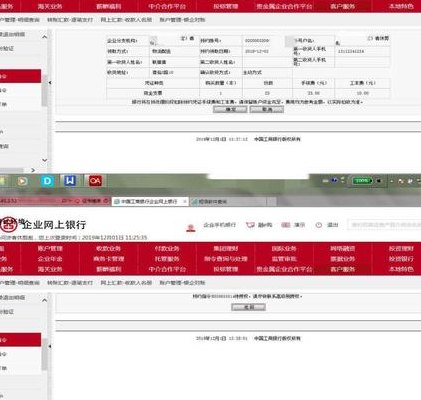Check the green 100% battery tray indicator
421x400 pixels.
[362, 181]
